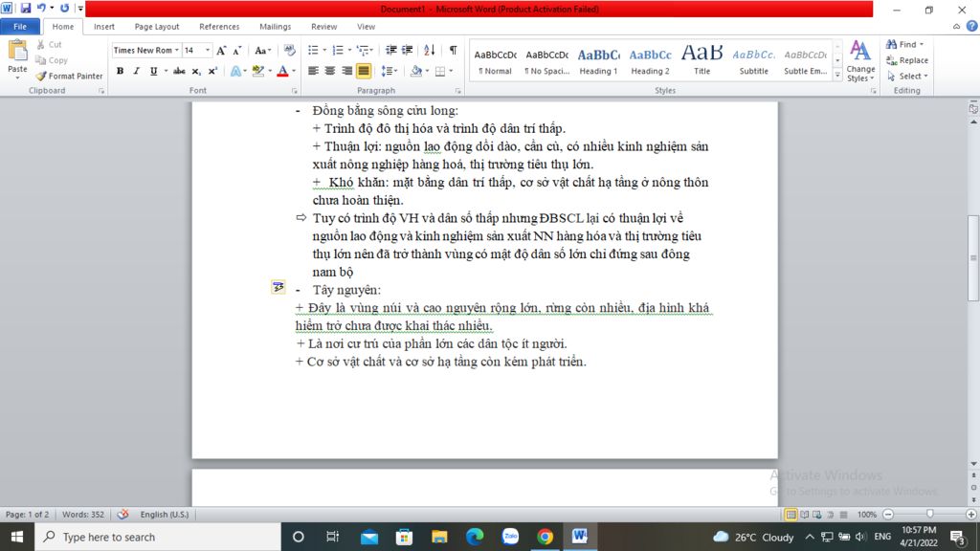The width and height of the screenshot is (980, 551).
Task: Click the Windows search box
Action: pyautogui.click(x=158, y=537)
